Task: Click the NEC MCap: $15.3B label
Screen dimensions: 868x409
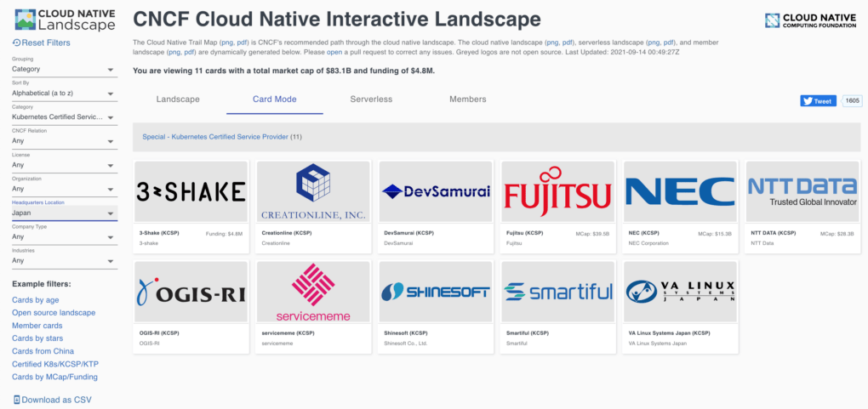Action: click(x=715, y=234)
